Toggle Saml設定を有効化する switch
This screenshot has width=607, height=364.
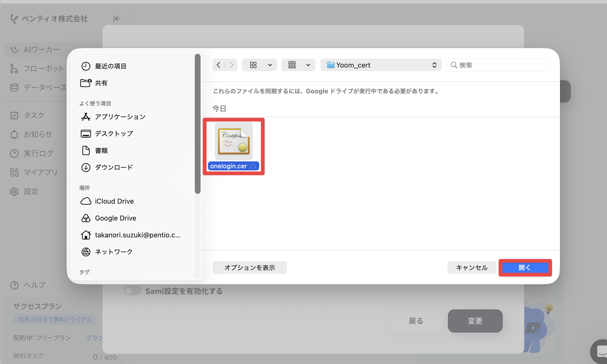point(132,291)
